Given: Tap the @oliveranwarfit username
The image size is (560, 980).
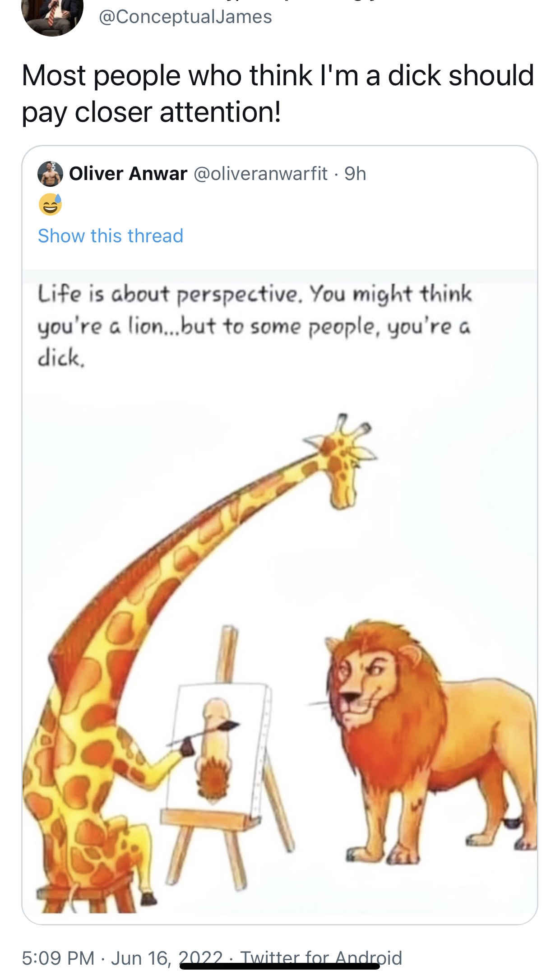Looking at the screenshot, I should pyautogui.click(x=261, y=174).
